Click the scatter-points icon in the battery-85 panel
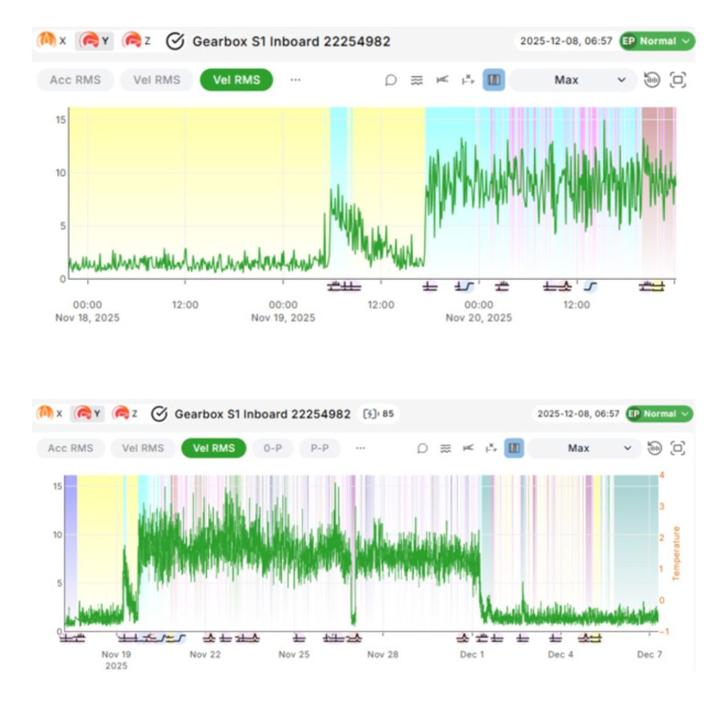This screenshot has height=717, width=728. [491, 448]
